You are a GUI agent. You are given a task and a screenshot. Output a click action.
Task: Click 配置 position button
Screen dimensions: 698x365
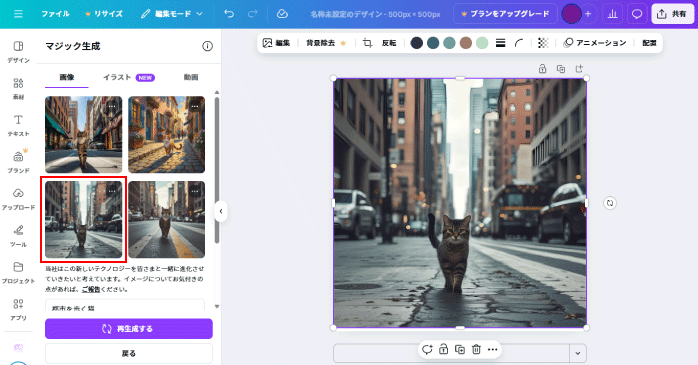click(x=649, y=43)
